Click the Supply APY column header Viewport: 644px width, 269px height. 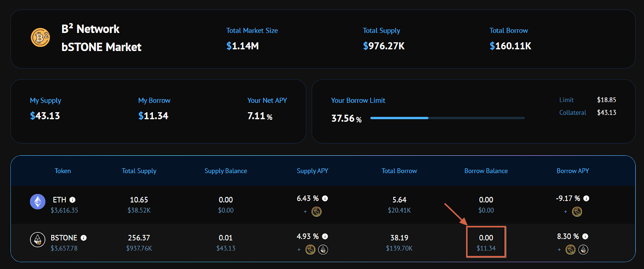coord(313,171)
